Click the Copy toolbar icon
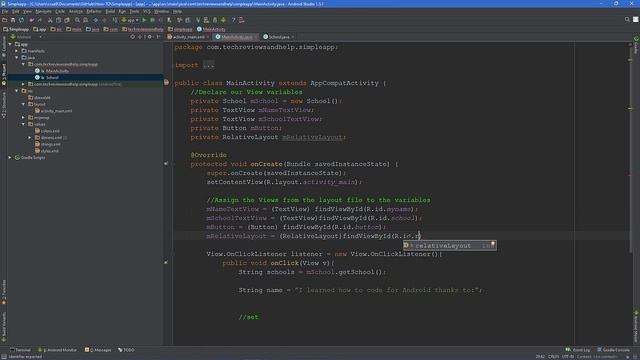This screenshot has height=360, width=640. 58,20
